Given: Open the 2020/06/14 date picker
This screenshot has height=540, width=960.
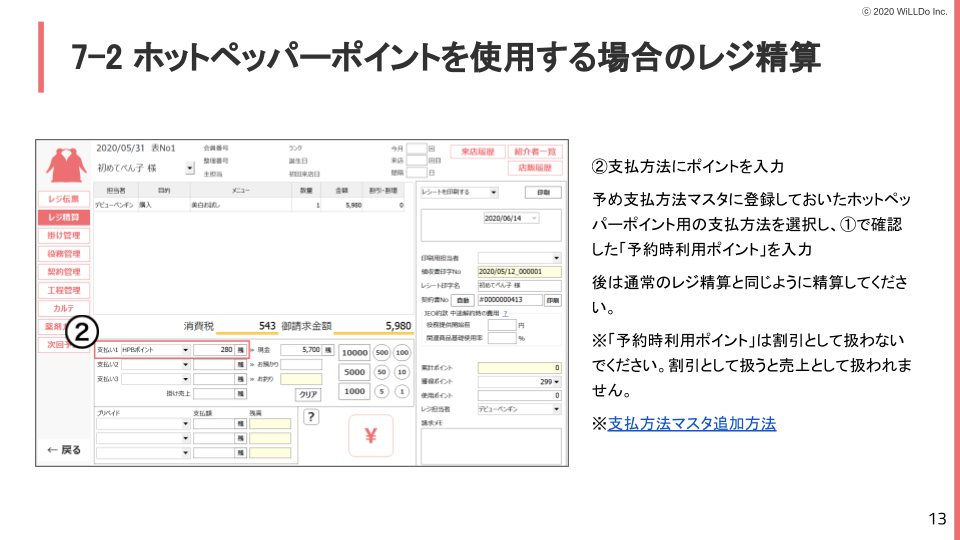Looking at the screenshot, I should pos(535,217).
